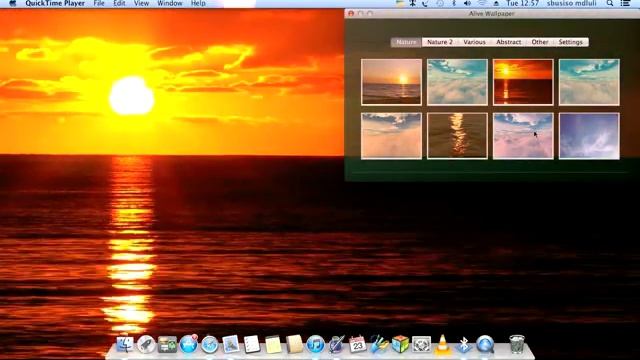Open the App Store Dock icon
The height and width of the screenshot is (360, 640).
(189, 344)
